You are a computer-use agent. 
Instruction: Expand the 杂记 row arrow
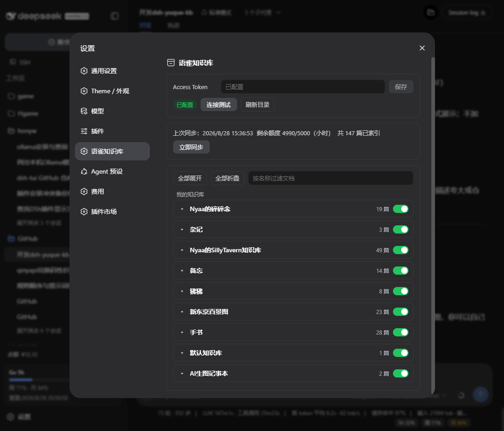(182, 229)
